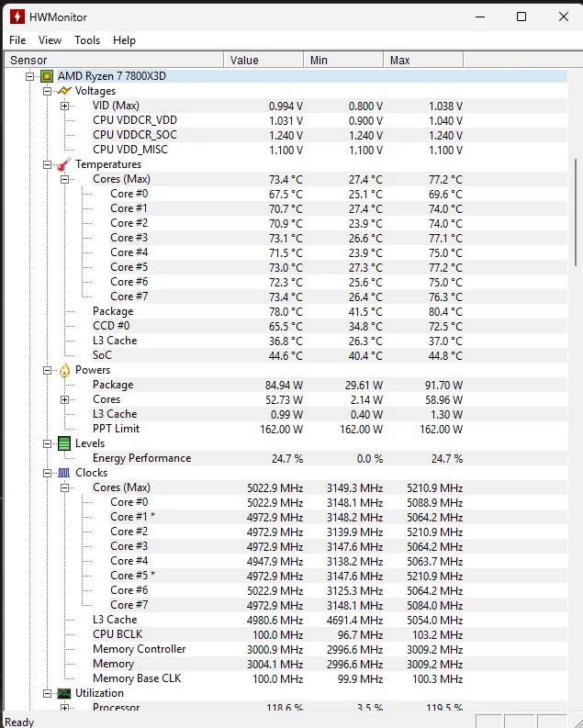583x728 pixels.
Task: Click the HWMonitor lightning logo in title bar
Action: (x=17, y=17)
